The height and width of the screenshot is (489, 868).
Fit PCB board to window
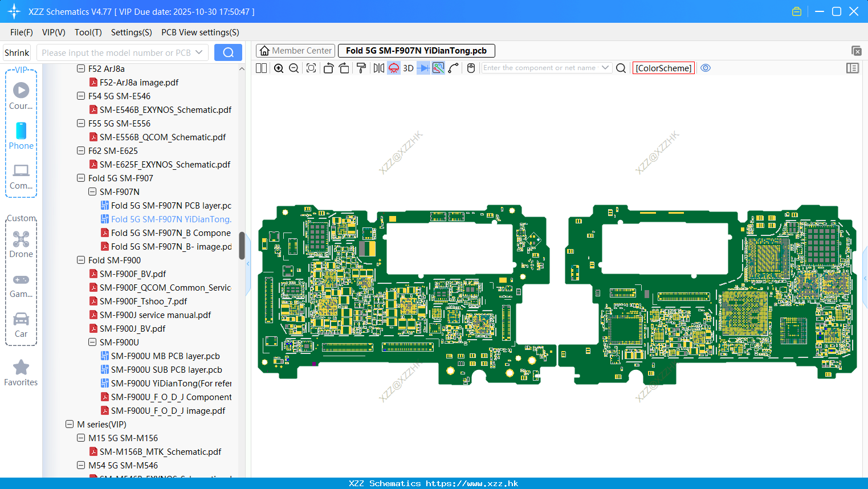(311, 68)
